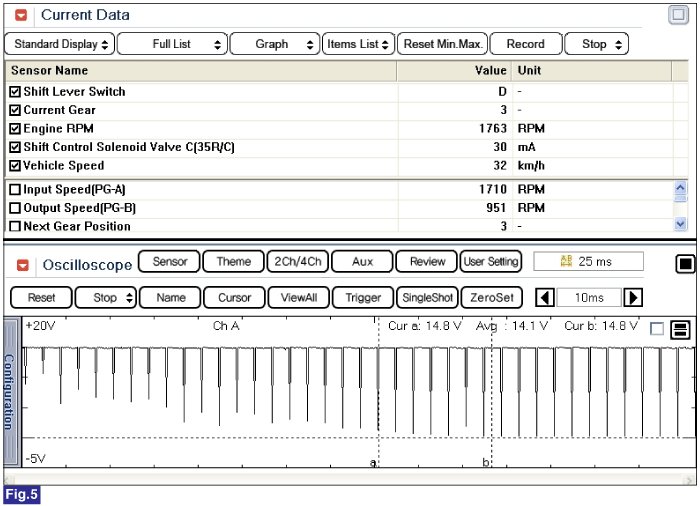This screenshot has width=700, height=506.
Task: Click Engine RPM value 1763
Action: 493,129
